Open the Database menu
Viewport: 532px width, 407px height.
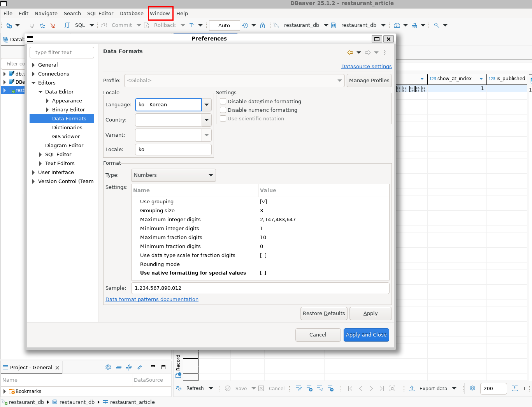(132, 13)
